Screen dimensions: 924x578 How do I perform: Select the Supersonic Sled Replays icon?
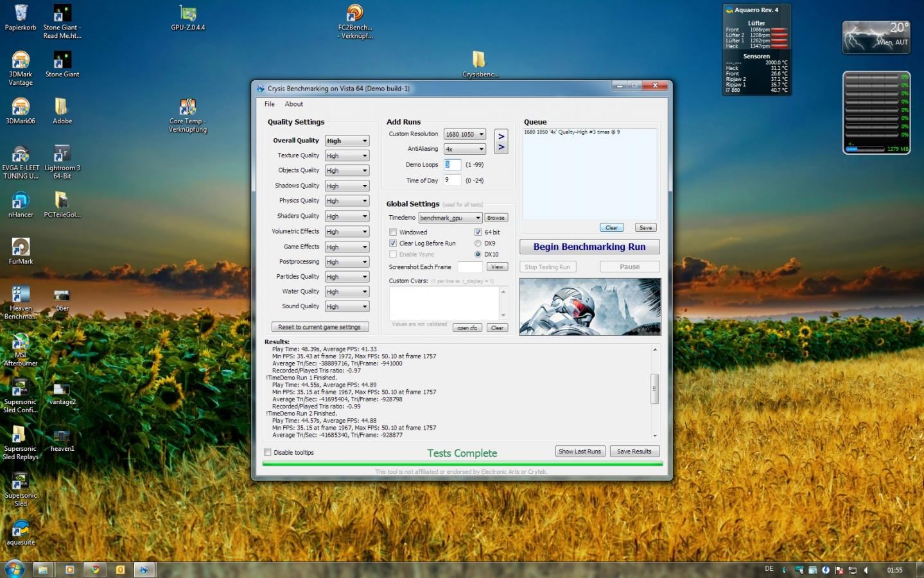(21, 443)
